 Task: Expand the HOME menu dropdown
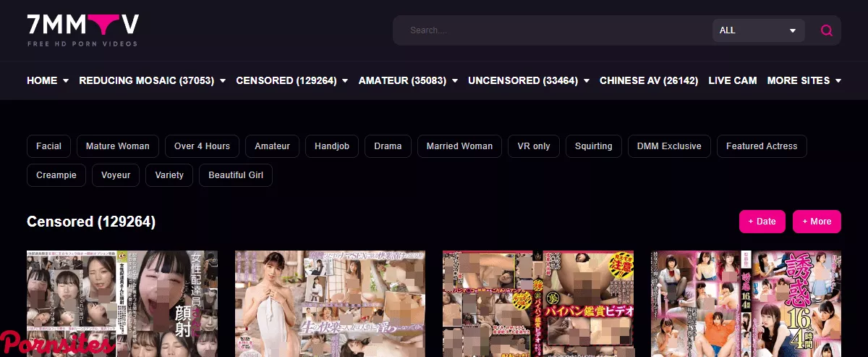tap(48, 80)
